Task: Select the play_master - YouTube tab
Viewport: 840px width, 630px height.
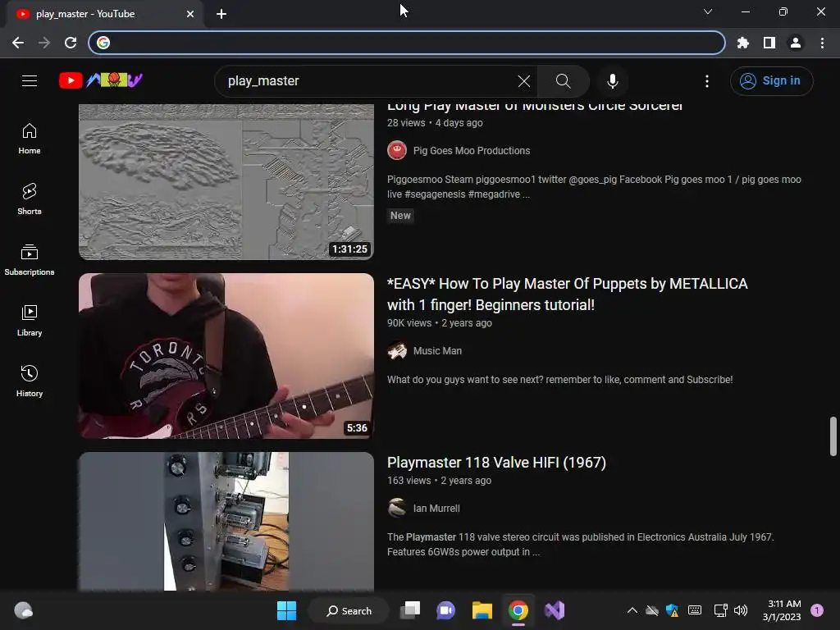Action: click(x=105, y=14)
